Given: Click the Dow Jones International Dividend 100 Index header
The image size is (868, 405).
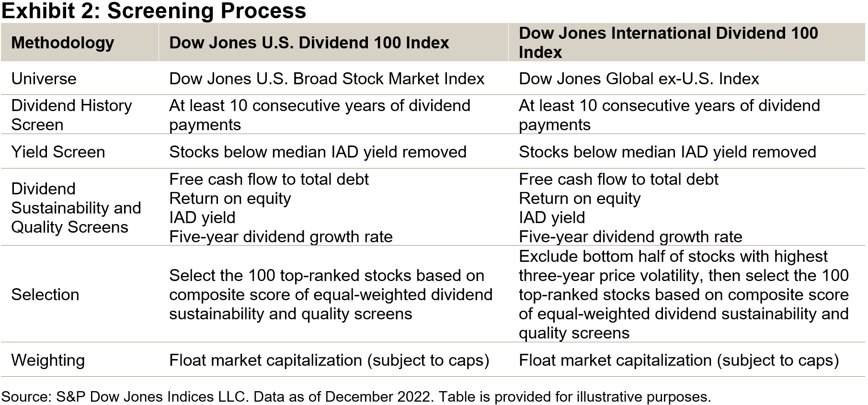Looking at the screenshot, I should pyautogui.click(x=668, y=43).
